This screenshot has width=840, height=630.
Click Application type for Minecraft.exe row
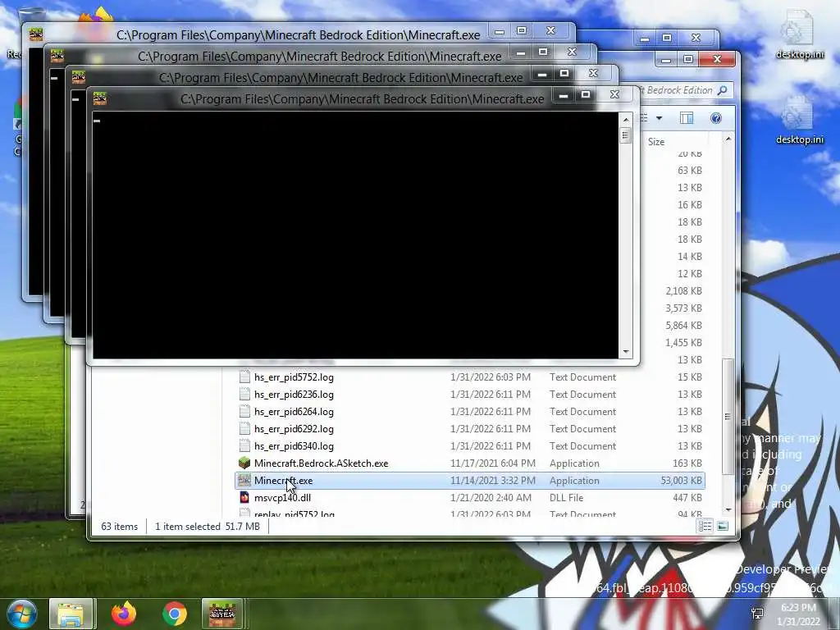pos(574,481)
